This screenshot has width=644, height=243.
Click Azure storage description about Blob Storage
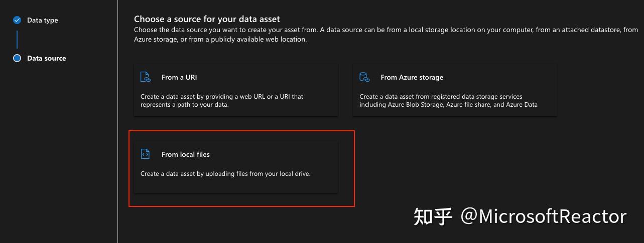pos(449,100)
